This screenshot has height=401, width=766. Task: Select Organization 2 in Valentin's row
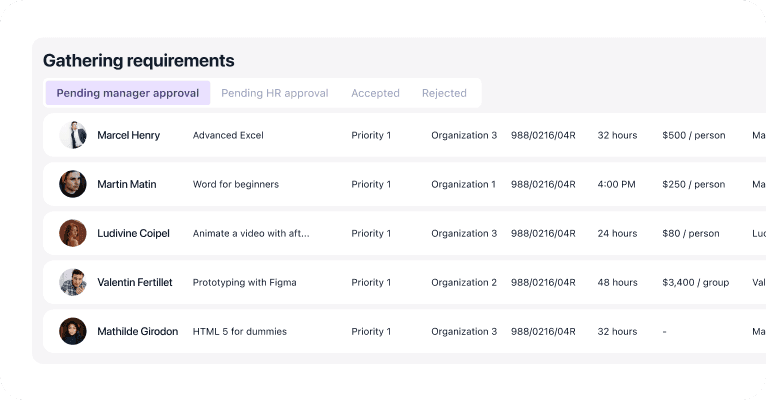tap(463, 282)
